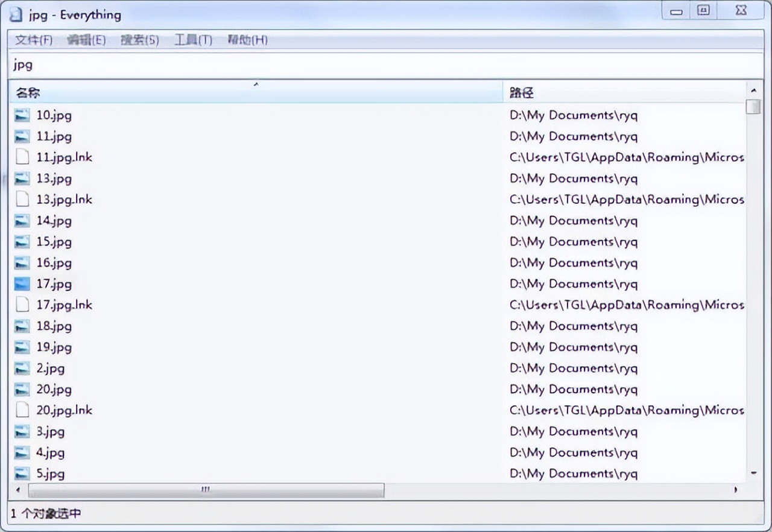Maximize the Everything window
Viewport: 772px width, 532px height.
tap(704, 11)
